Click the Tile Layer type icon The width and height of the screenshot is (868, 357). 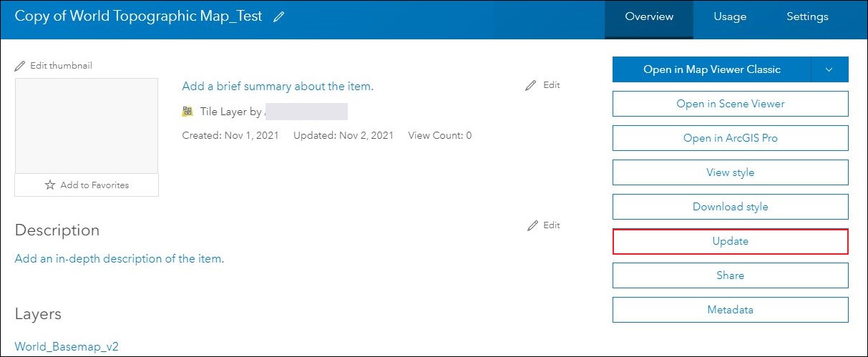(x=187, y=111)
